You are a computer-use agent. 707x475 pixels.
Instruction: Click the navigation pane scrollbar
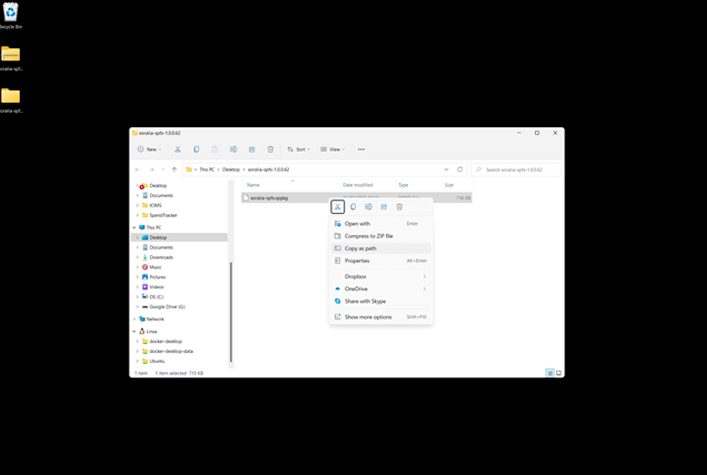pos(231,311)
